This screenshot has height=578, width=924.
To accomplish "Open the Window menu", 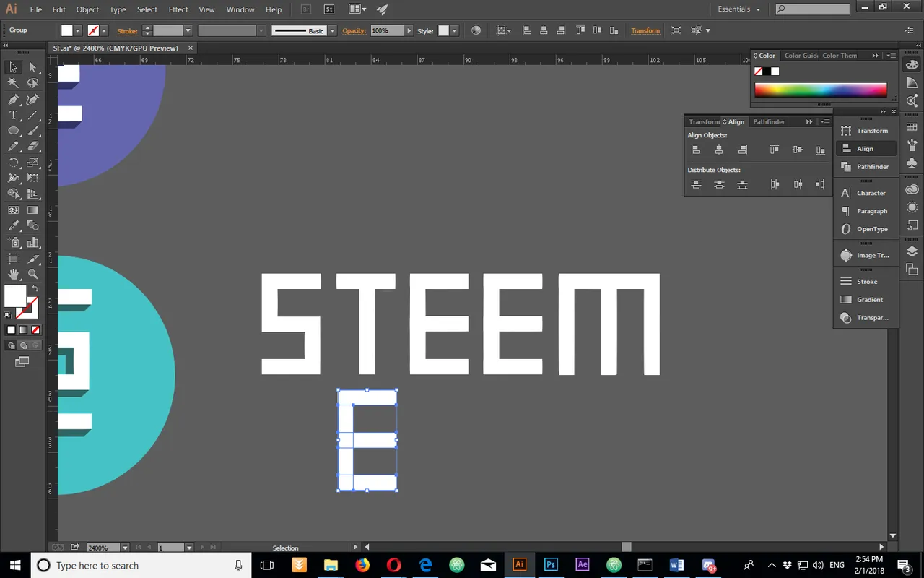I will pyautogui.click(x=240, y=9).
